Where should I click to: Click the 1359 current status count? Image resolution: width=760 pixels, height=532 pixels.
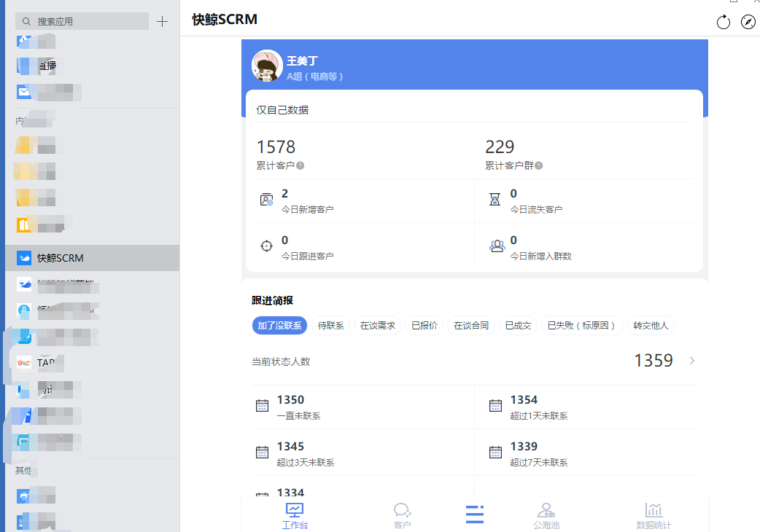[654, 361]
